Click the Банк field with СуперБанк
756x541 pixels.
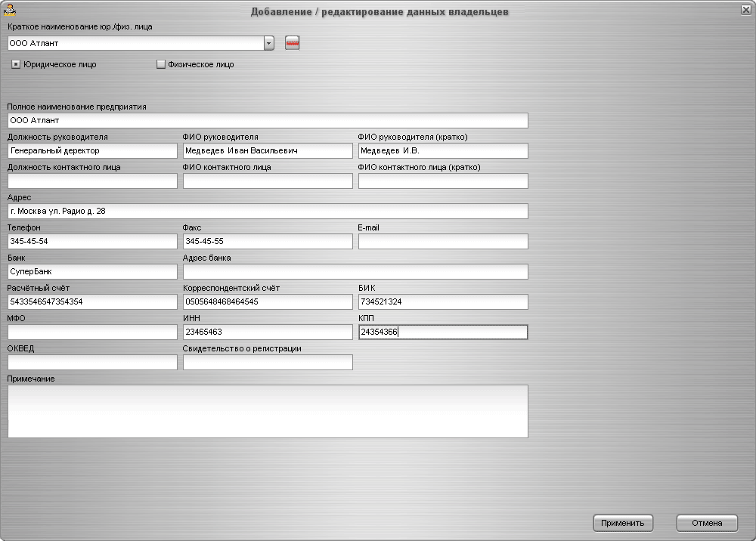92,272
